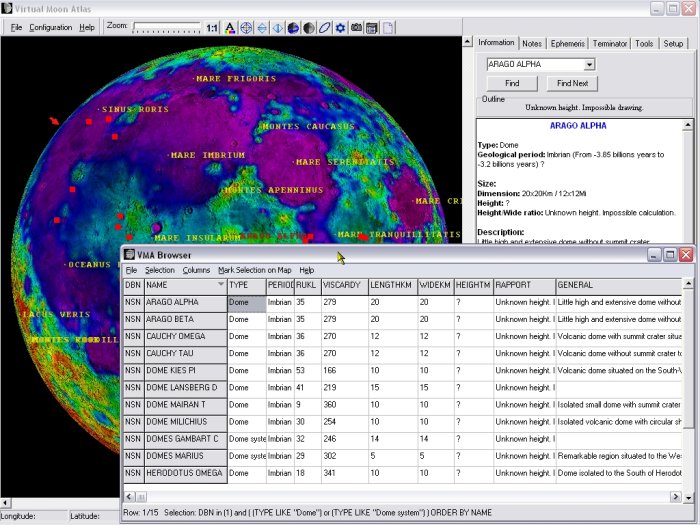
Task: Click the 1:1 zoom reset button
Action: [212, 28]
